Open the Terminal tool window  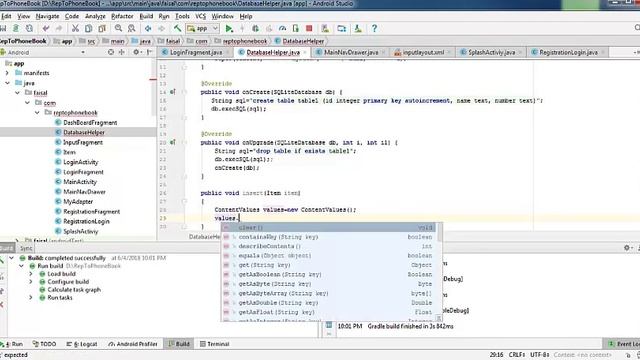[215, 344]
